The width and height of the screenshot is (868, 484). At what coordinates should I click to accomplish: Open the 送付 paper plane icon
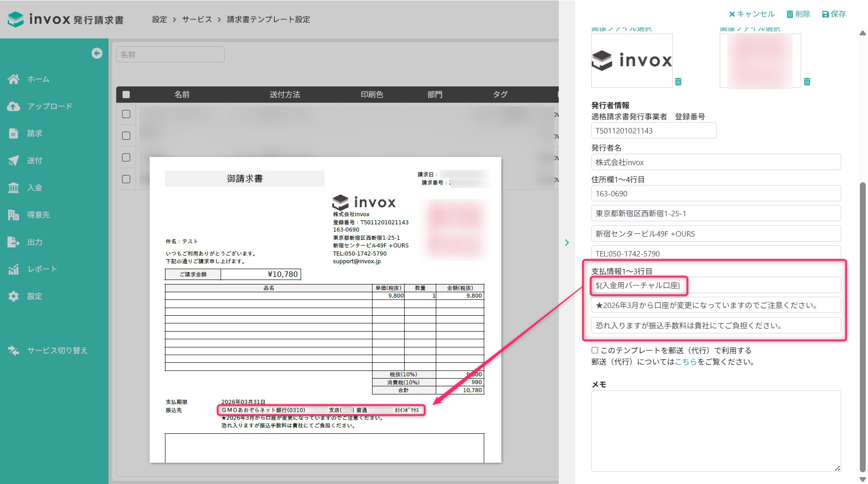pyautogui.click(x=14, y=161)
